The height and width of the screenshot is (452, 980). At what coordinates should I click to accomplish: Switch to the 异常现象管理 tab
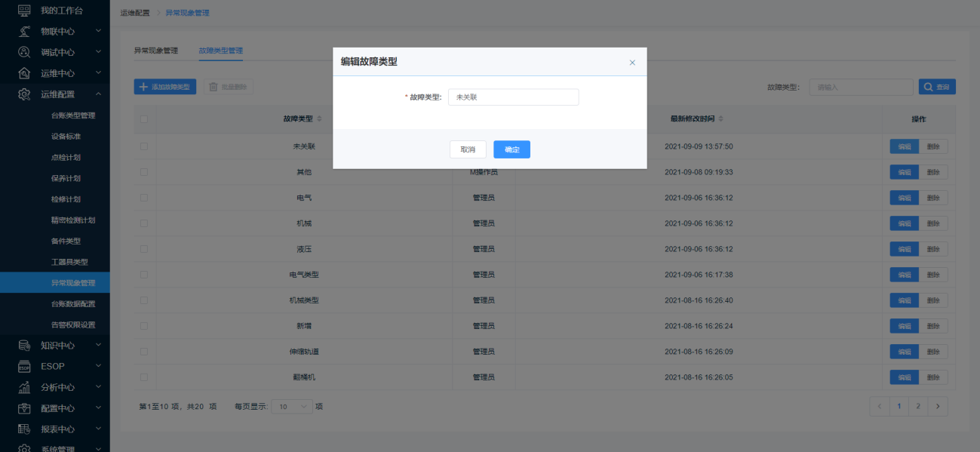tap(156, 51)
